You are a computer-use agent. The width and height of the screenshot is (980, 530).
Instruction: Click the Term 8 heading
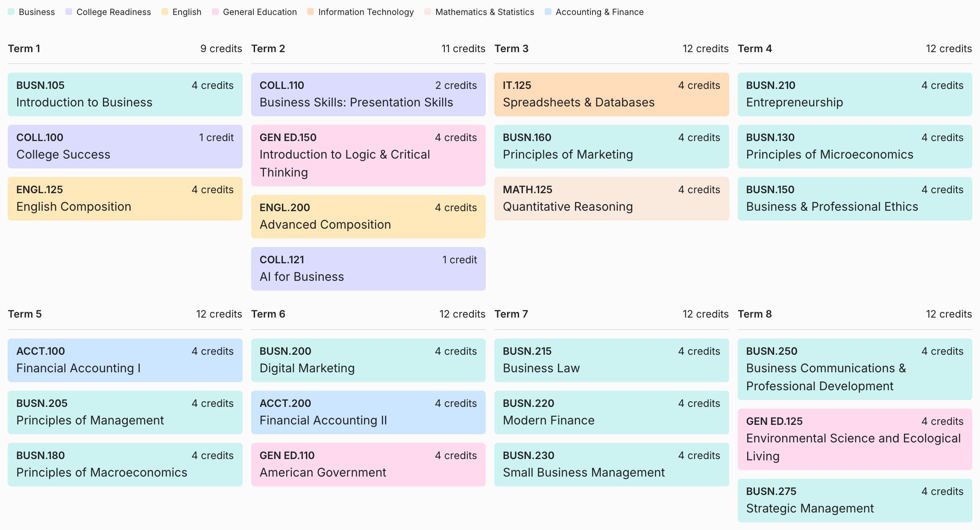click(755, 314)
